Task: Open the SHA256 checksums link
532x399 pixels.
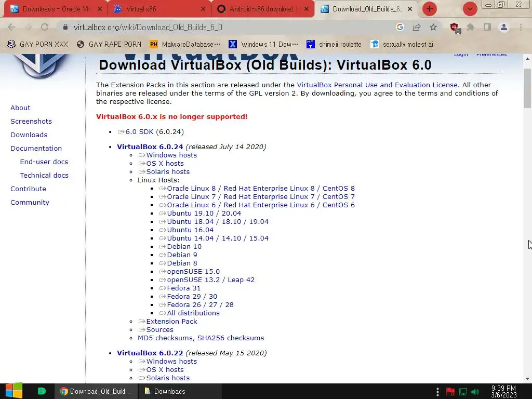Action: pos(231,338)
